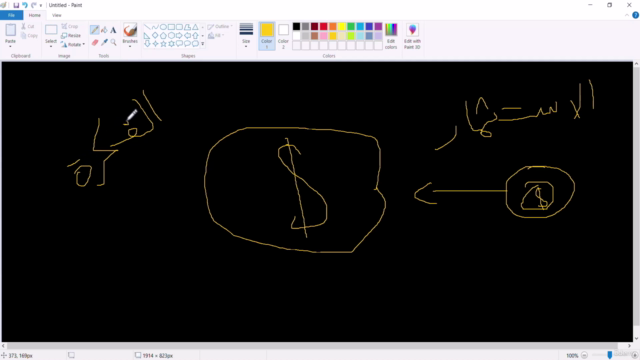Screen dimensions: 640x360
Task: Open the File menu
Action: (11, 15)
